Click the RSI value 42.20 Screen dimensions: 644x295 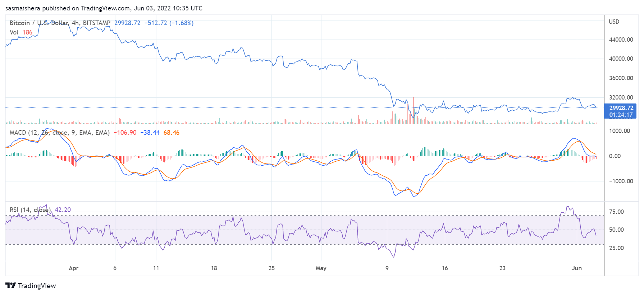click(x=63, y=210)
